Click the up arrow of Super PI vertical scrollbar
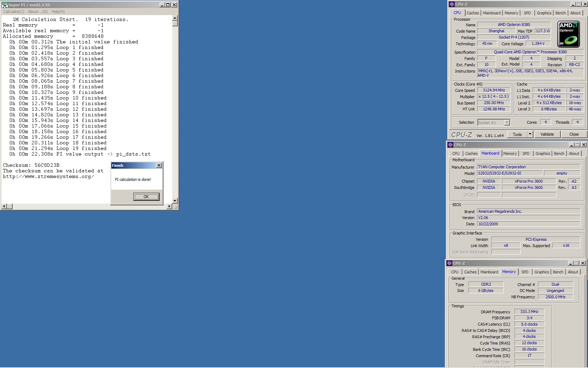The width and height of the screenshot is (588, 368). point(175,18)
